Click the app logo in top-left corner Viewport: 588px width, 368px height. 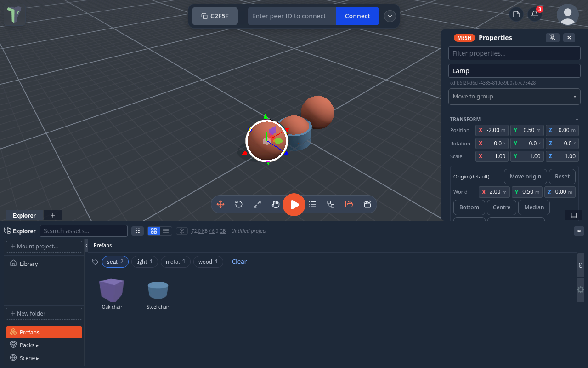(15, 15)
